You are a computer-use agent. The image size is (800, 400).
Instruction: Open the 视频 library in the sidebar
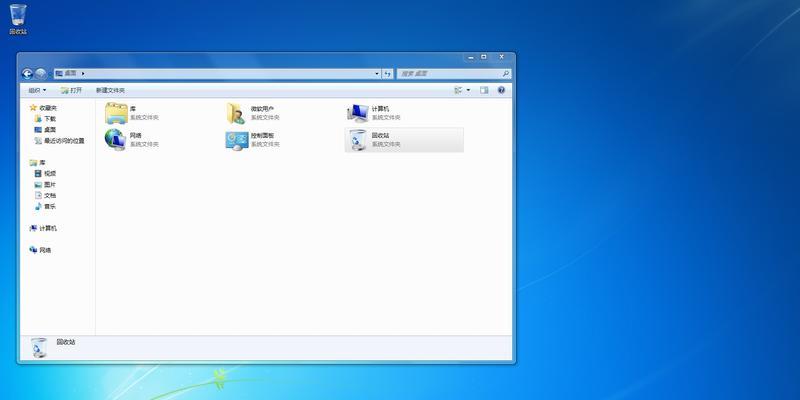click(x=45, y=173)
